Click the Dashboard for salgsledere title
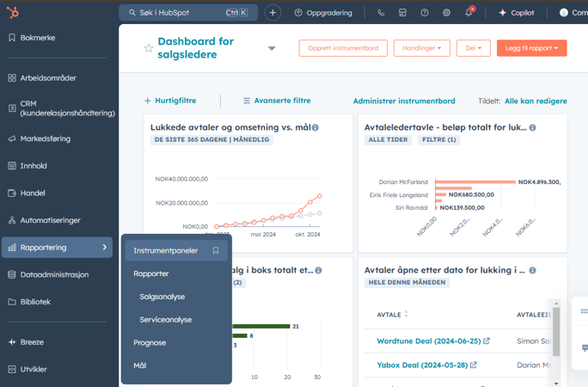This screenshot has width=588, height=387. tap(195, 47)
